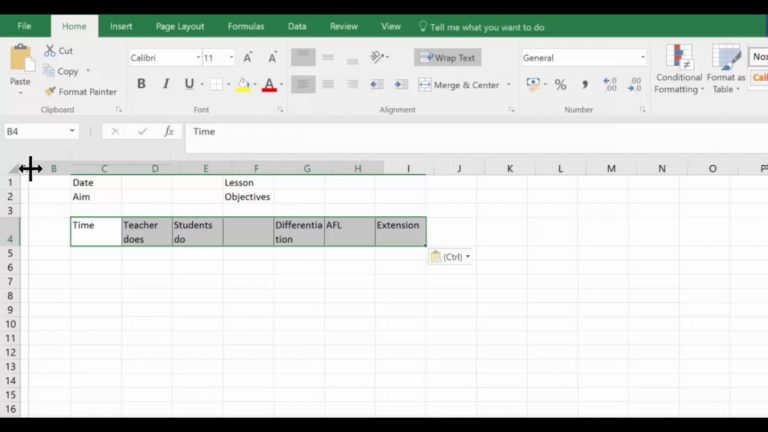Apply percent style number format
768x432 pixels.
[x=560, y=85]
